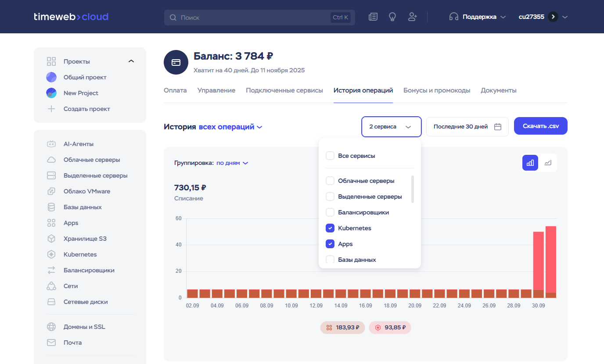
Task: Collapse the Проекты section
Action: point(131,61)
